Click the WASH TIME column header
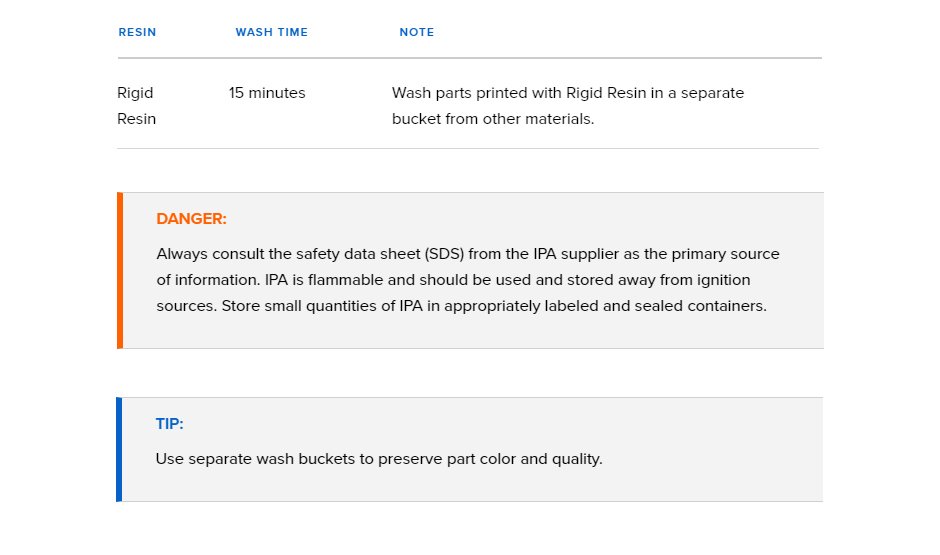Image resolution: width=940 pixels, height=555 pixels. point(272,32)
